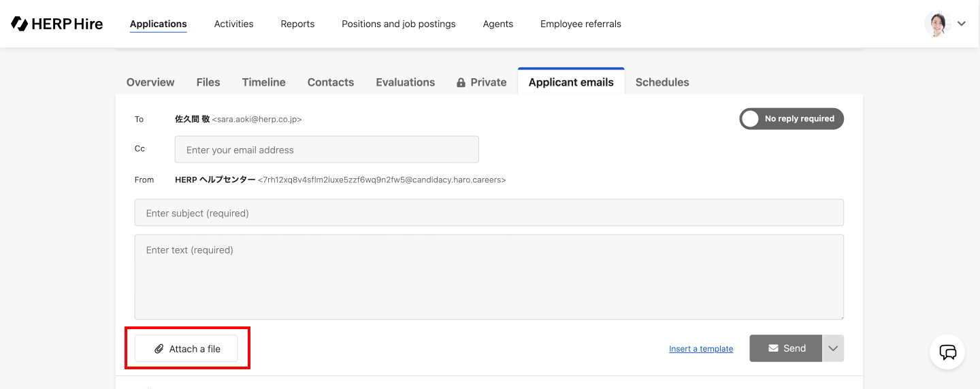Open the chat support bubble icon
Image resolution: width=980 pixels, height=389 pixels.
[x=947, y=352]
